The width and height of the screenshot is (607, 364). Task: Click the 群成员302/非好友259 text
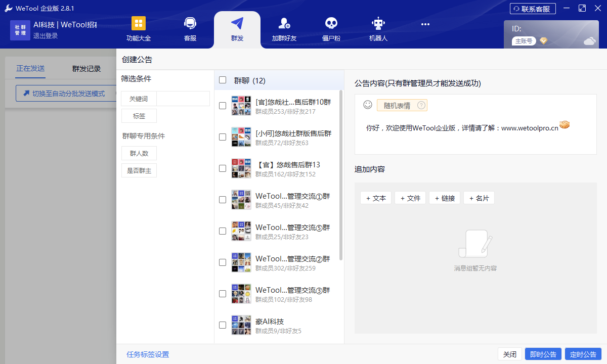point(285,268)
